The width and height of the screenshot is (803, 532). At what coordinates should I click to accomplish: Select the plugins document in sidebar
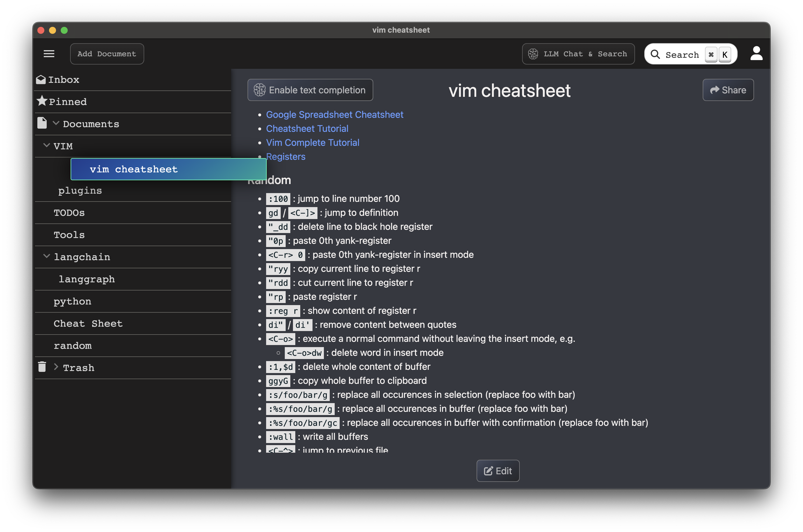coord(80,191)
